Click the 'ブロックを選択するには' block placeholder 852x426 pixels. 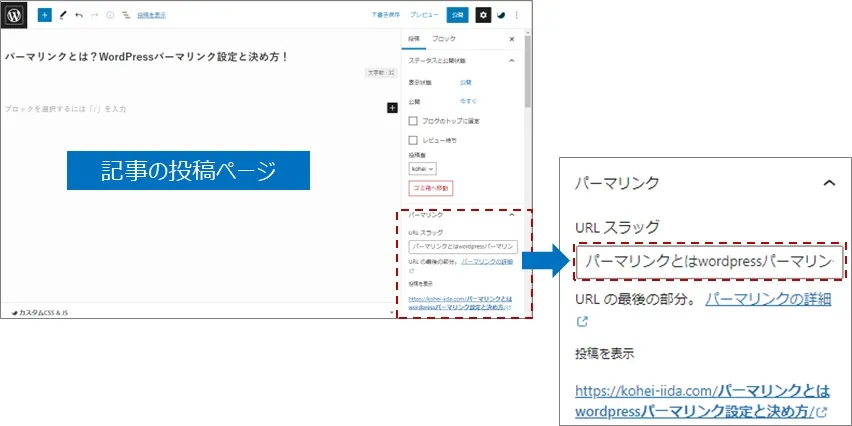66,109
